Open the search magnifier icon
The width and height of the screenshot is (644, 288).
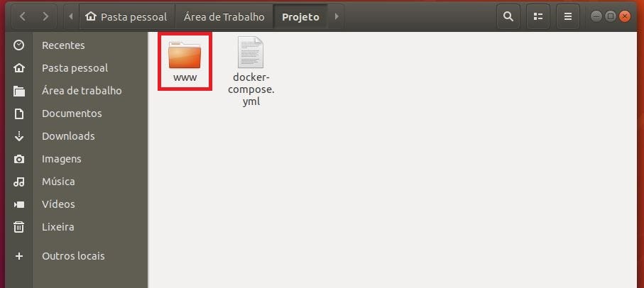[x=508, y=16]
